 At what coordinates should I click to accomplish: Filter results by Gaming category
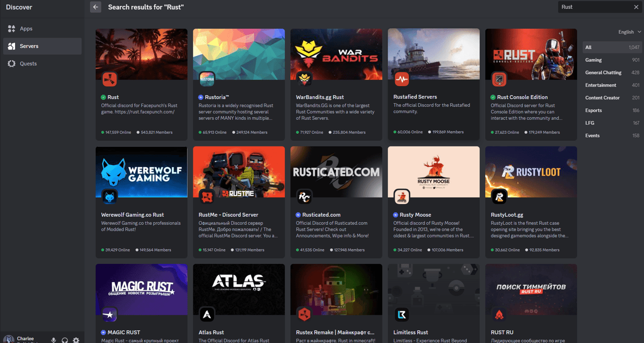pyautogui.click(x=612, y=60)
